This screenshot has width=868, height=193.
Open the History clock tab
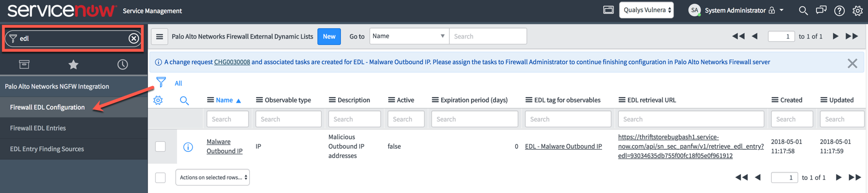tap(122, 64)
